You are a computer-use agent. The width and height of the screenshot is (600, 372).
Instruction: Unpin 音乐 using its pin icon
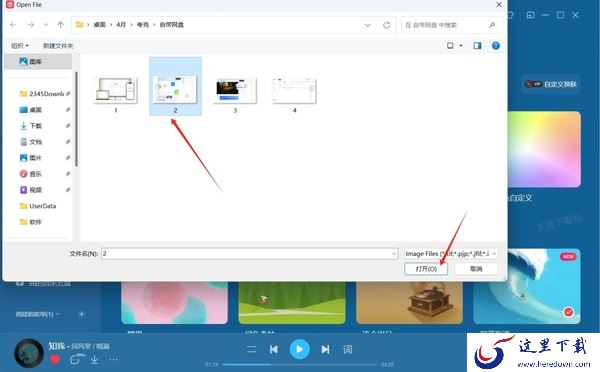pos(68,174)
